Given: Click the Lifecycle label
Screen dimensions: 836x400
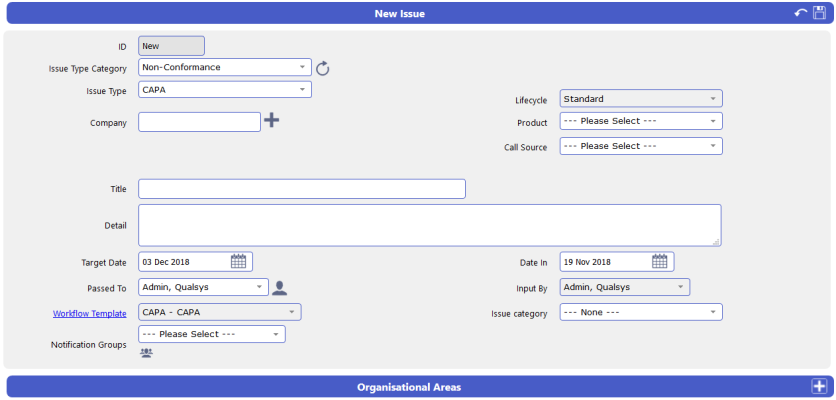Looking at the screenshot, I should click(x=531, y=100).
